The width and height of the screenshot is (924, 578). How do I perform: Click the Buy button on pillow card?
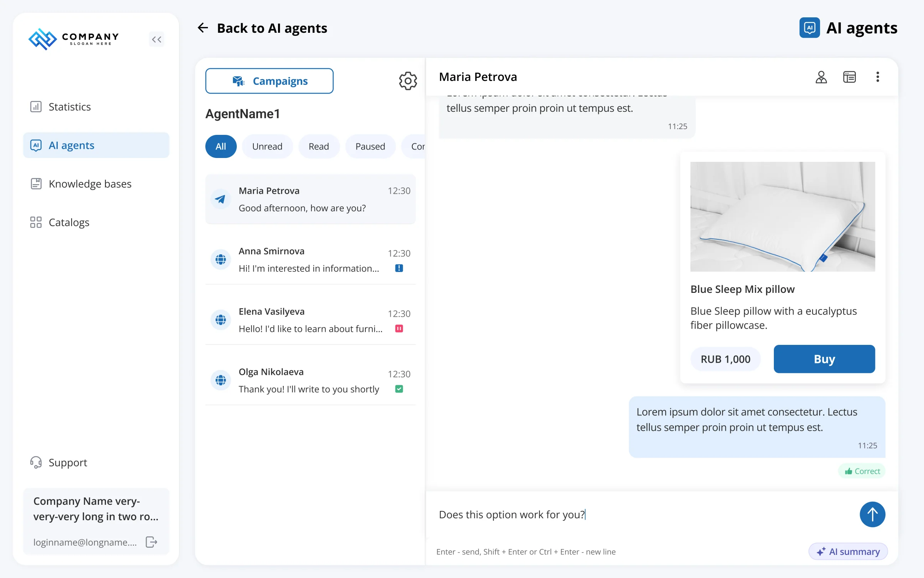824,359
